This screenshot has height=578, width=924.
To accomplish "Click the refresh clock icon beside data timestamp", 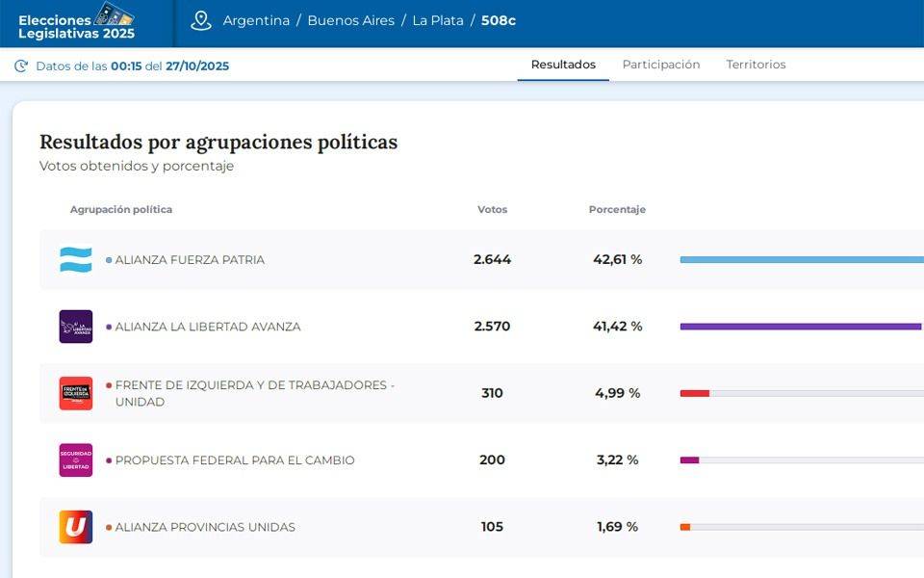I will 21,66.
